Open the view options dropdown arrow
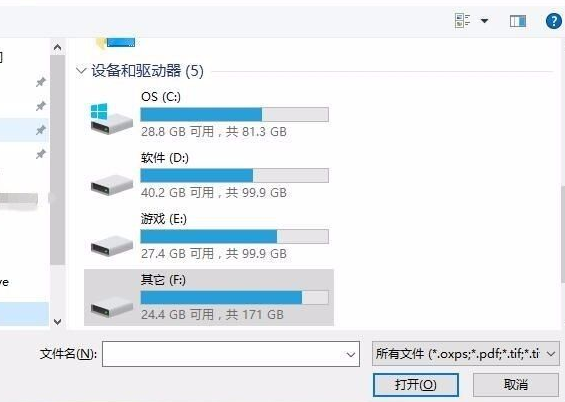This screenshot has width=565, height=402. (485, 21)
